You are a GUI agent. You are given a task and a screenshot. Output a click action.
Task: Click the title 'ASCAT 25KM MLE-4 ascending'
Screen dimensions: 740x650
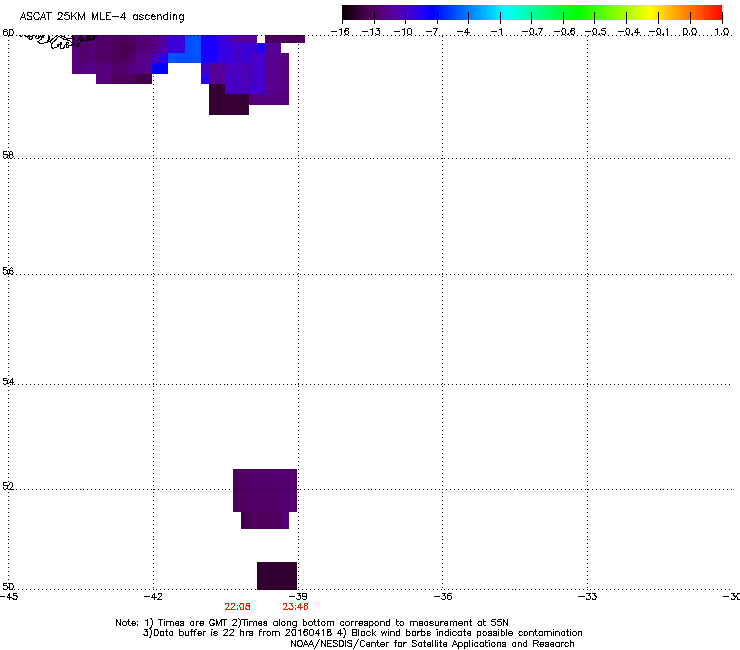click(102, 17)
